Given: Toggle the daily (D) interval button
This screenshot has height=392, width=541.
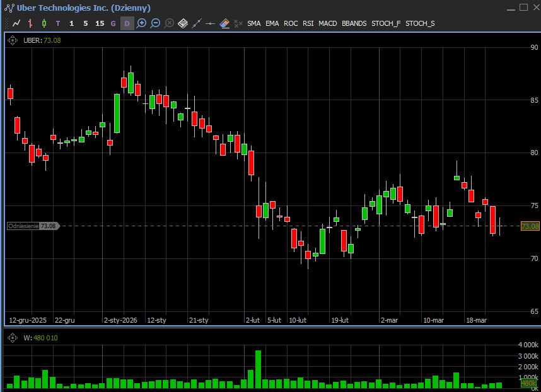Looking at the screenshot, I should 127,23.
